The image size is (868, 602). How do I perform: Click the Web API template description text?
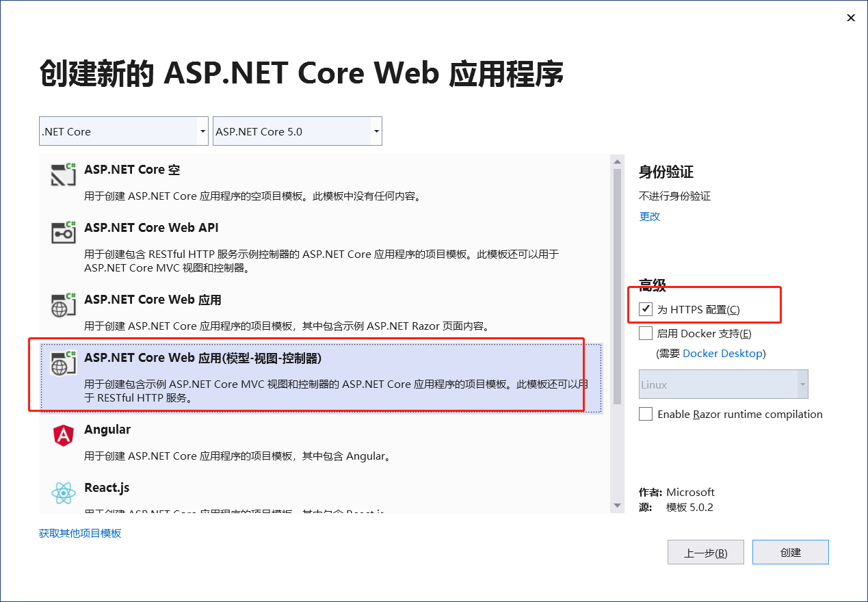(321, 261)
